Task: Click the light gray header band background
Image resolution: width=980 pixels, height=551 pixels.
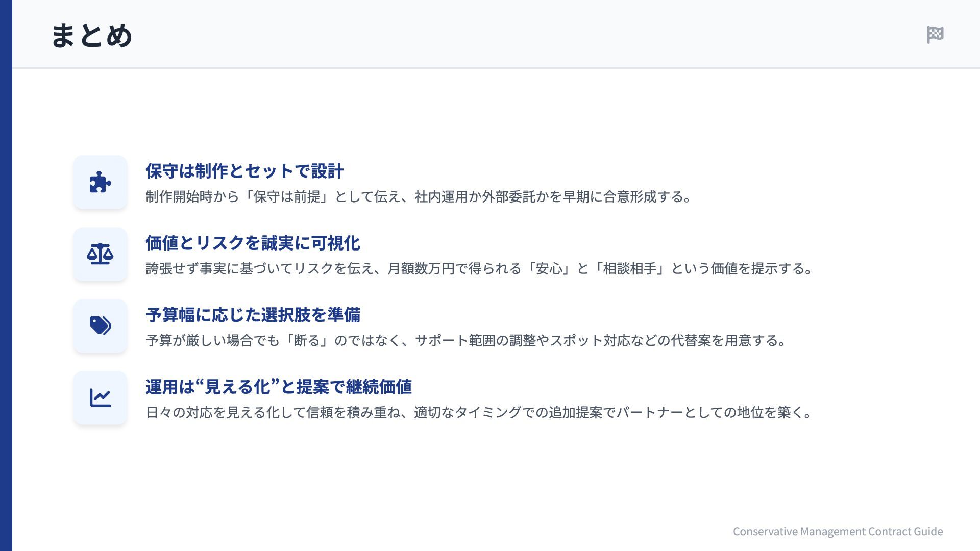Action: tap(510, 34)
